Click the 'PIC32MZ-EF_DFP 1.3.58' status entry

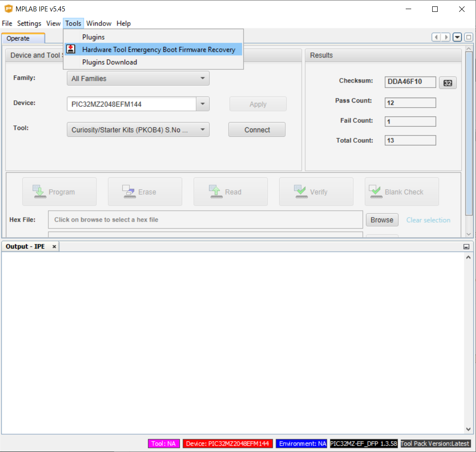(363, 443)
